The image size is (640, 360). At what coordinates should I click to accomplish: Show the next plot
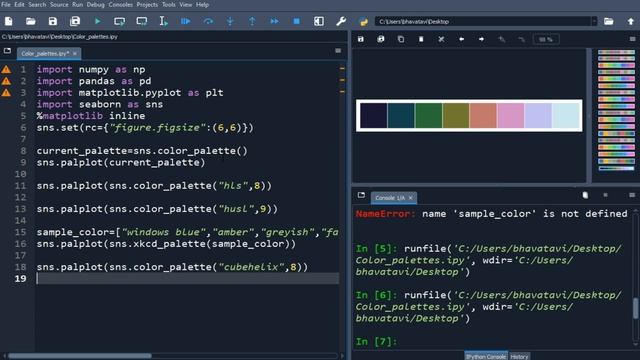click(x=481, y=39)
